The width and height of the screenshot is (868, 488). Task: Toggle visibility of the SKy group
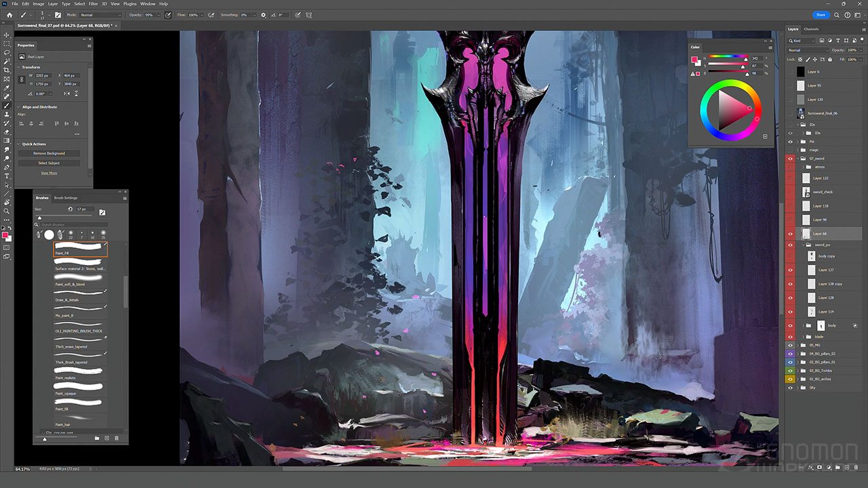790,388
